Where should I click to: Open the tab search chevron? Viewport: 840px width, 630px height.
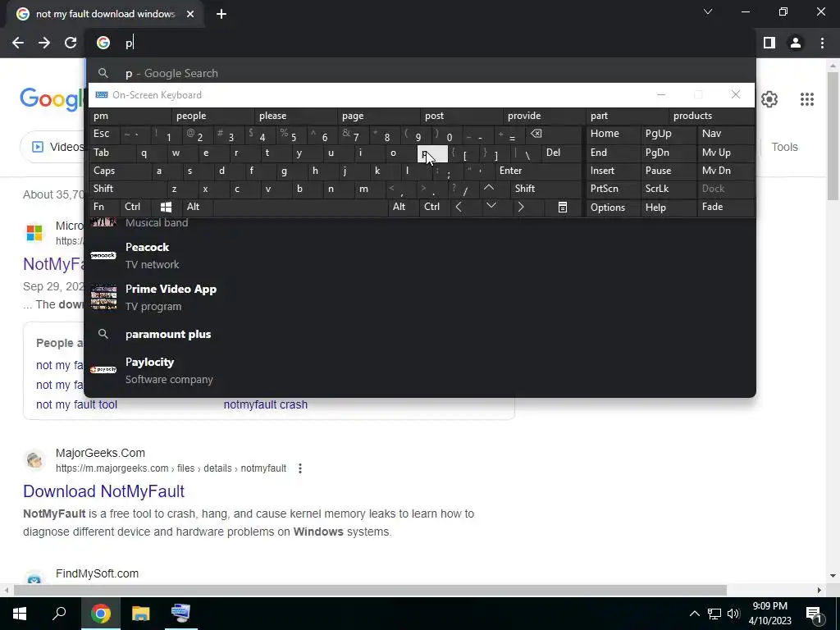(708, 11)
